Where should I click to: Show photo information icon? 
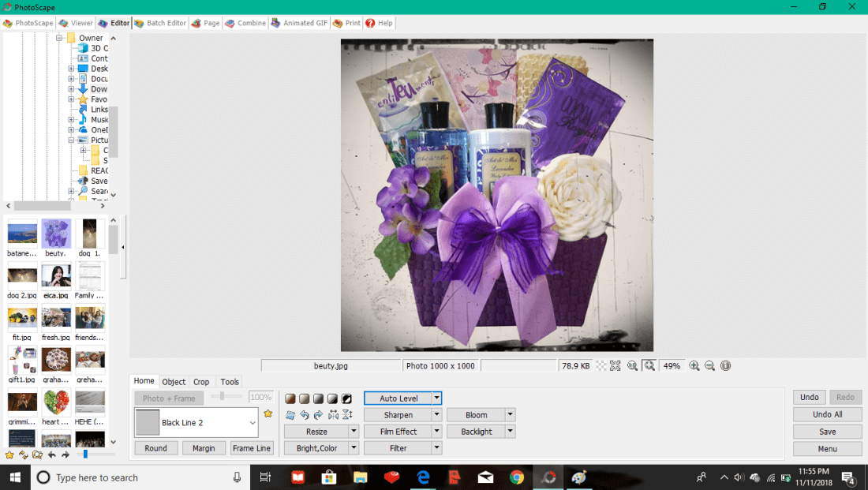(x=726, y=366)
